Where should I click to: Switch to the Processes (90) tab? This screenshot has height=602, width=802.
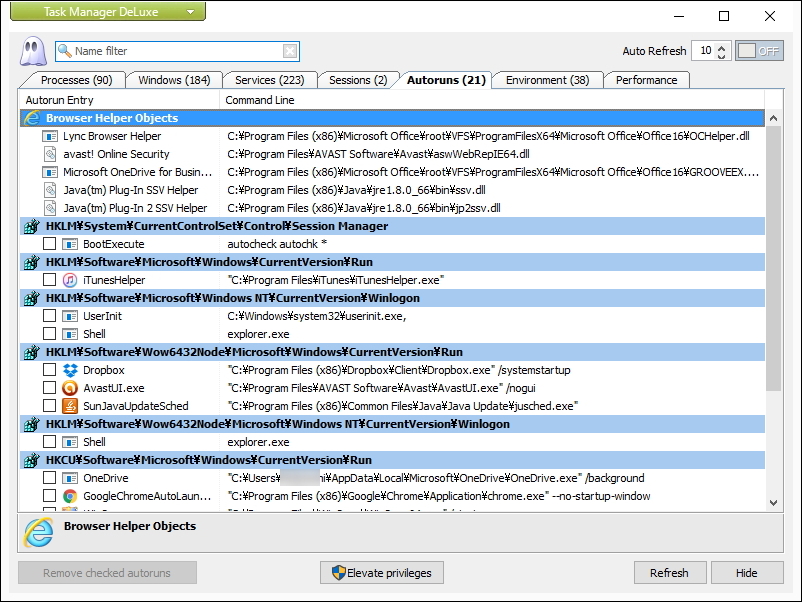pyautogui.click(x=76, y=80)
